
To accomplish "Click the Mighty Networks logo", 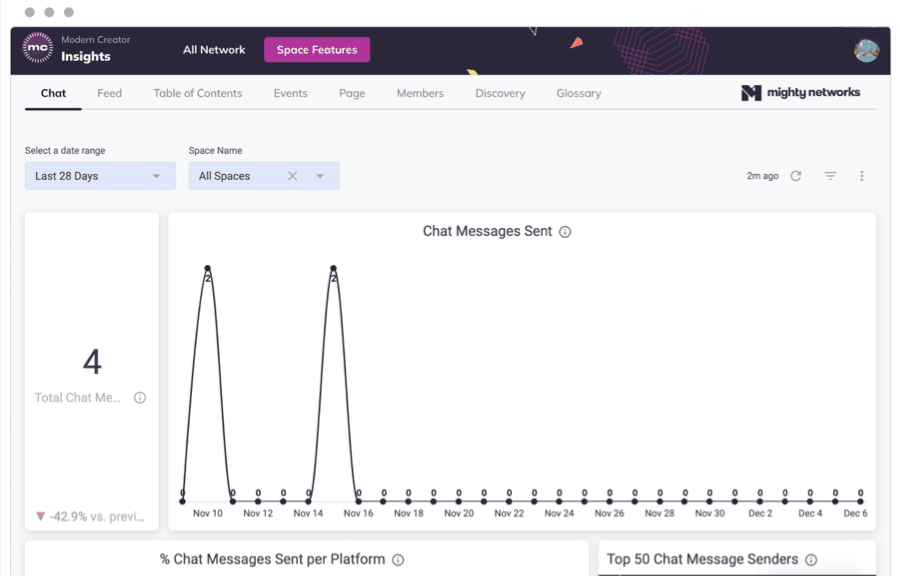I will point(800,93).
